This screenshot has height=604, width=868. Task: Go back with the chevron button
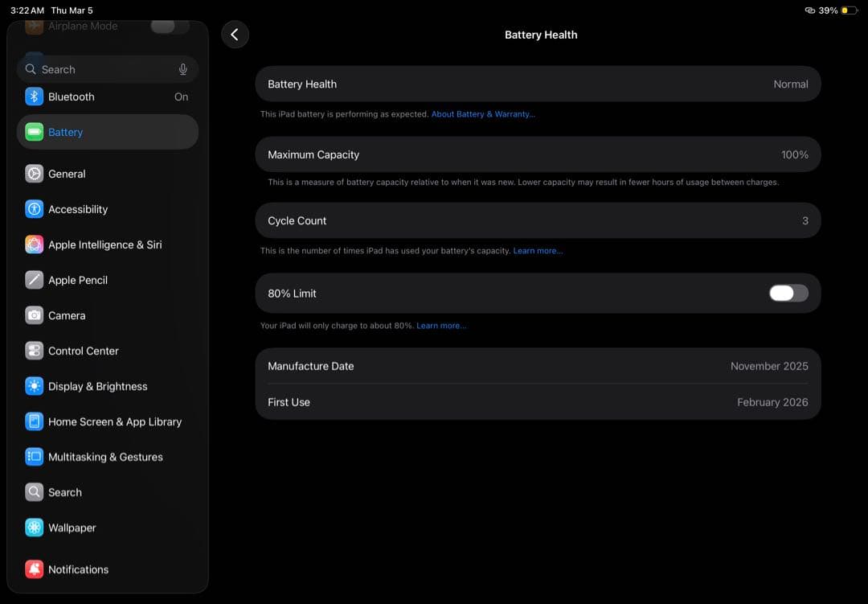point(235,35)
